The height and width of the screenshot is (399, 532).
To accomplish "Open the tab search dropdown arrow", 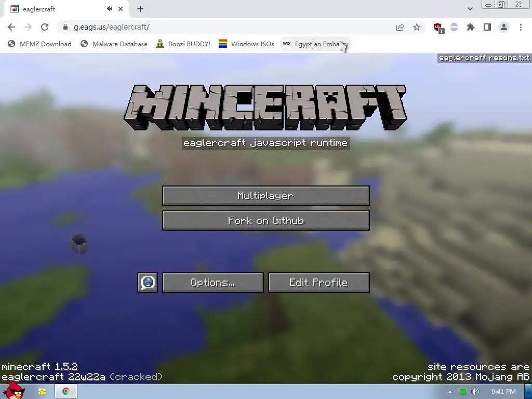I will point(470,9).
